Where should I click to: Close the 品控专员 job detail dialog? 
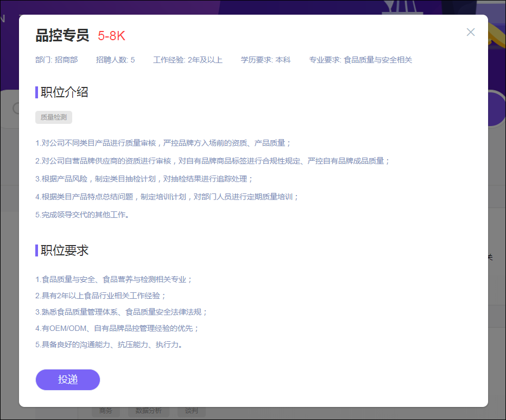(x=471, y=32)
